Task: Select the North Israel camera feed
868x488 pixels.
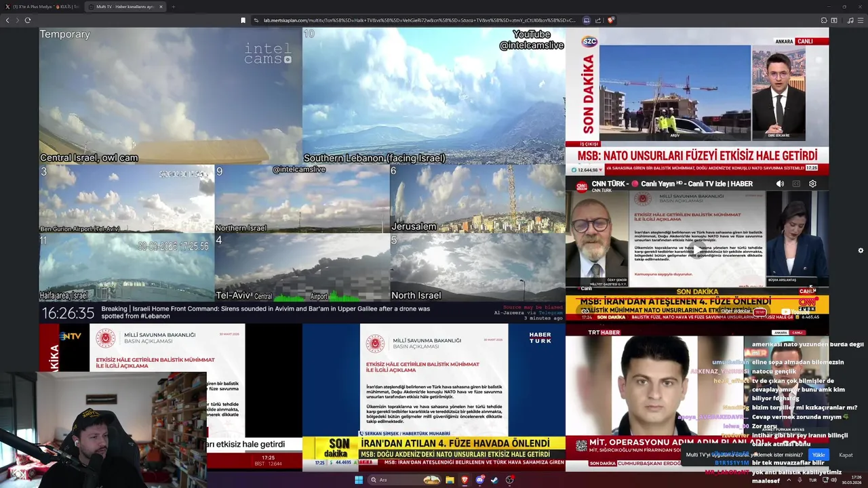Action: pos(477,267)
